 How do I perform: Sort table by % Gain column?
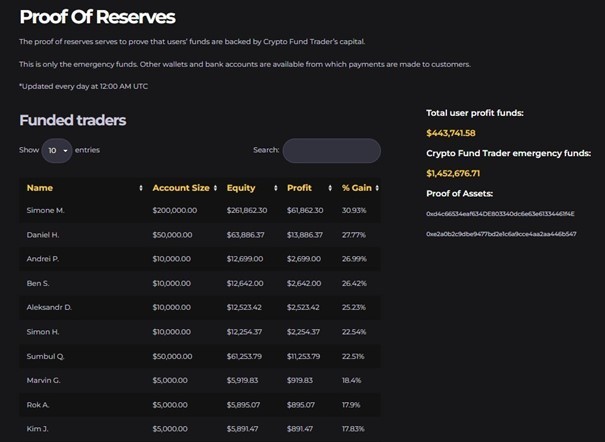pos(357,188)
